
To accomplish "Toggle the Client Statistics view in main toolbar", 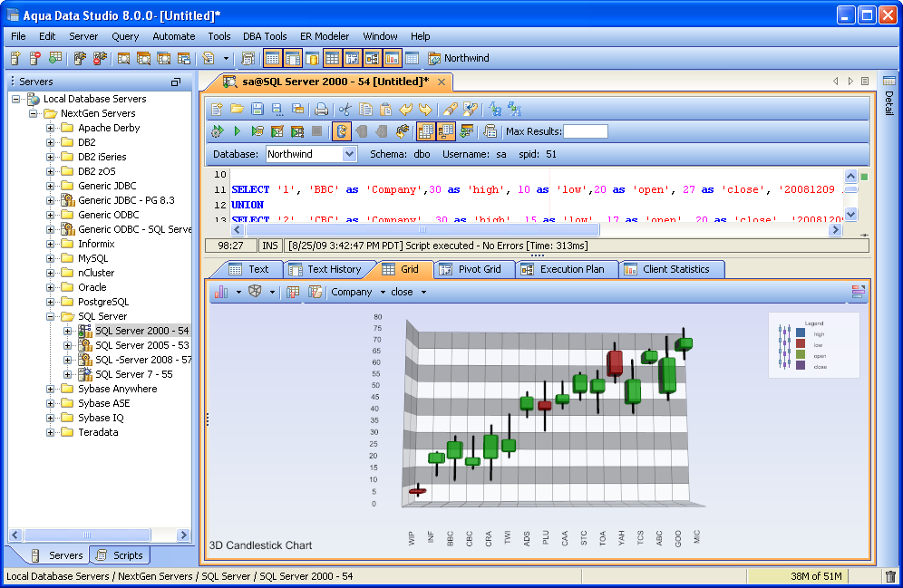I will [393, 58].
